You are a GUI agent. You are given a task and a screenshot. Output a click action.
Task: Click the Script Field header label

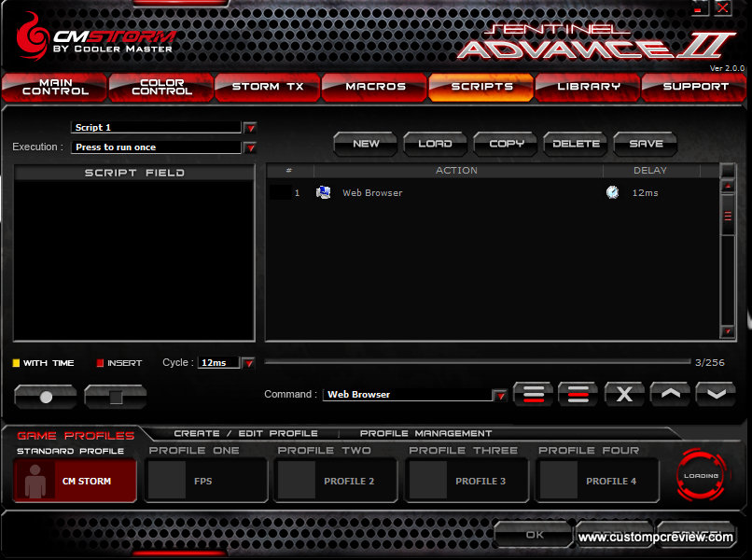pyautogui.click(x=134, y=173)
